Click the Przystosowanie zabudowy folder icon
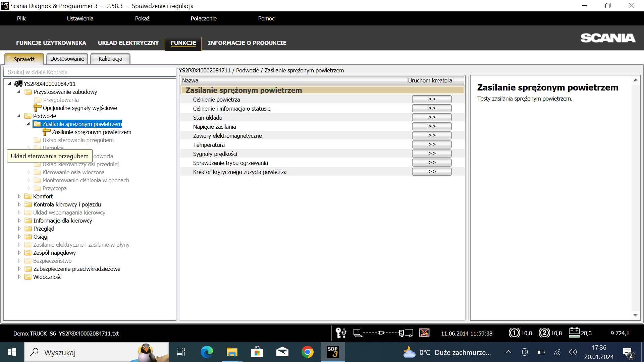This screenshot has width=644, height=362. pyautogui.click(x=28, y=92)
